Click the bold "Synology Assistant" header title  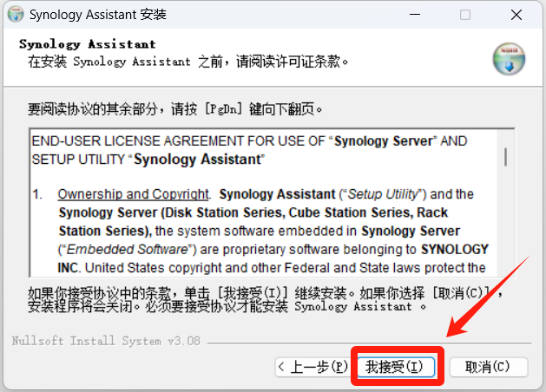87,44
